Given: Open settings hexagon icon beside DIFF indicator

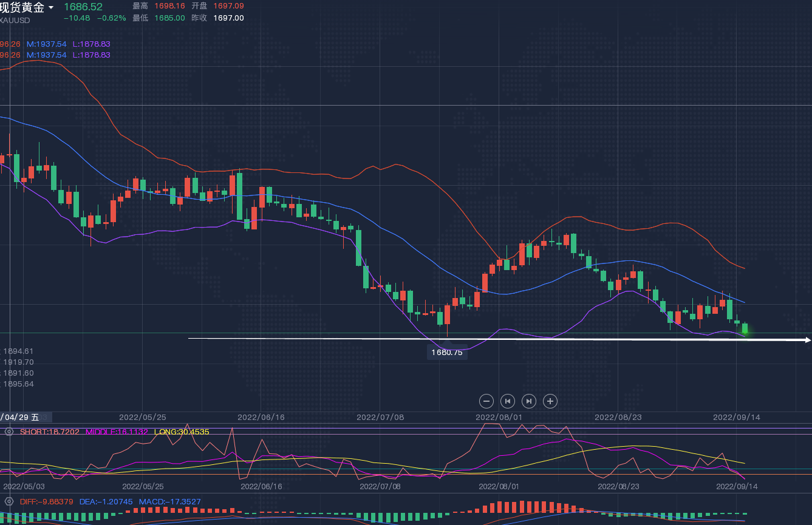Looking at the screenshot, I should [9, 502].
